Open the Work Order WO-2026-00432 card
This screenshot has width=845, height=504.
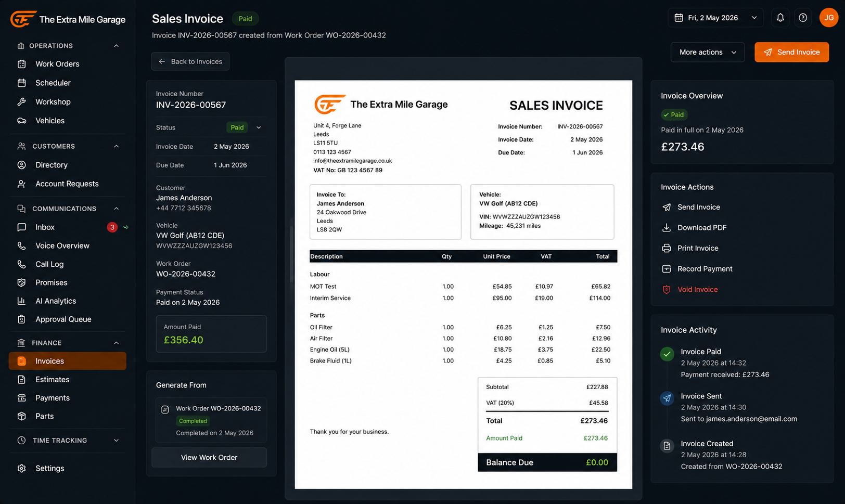(x=211, y=420)
